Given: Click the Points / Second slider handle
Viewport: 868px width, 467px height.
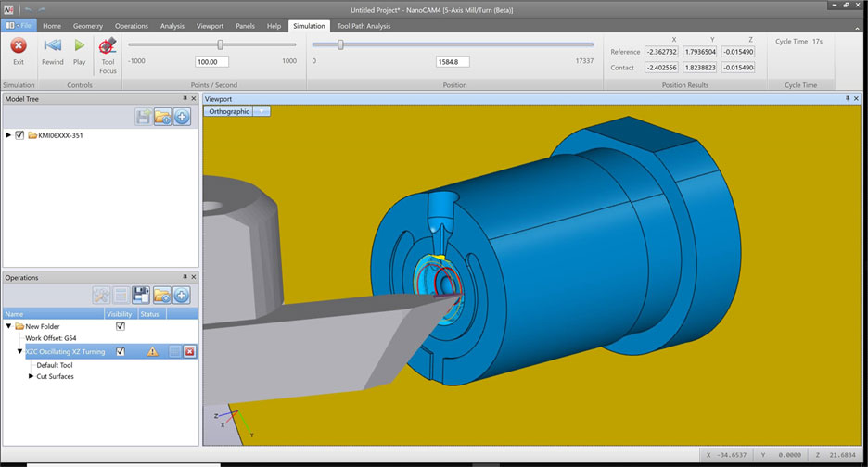Looking at the screenshot, I should tap(220, 44).
